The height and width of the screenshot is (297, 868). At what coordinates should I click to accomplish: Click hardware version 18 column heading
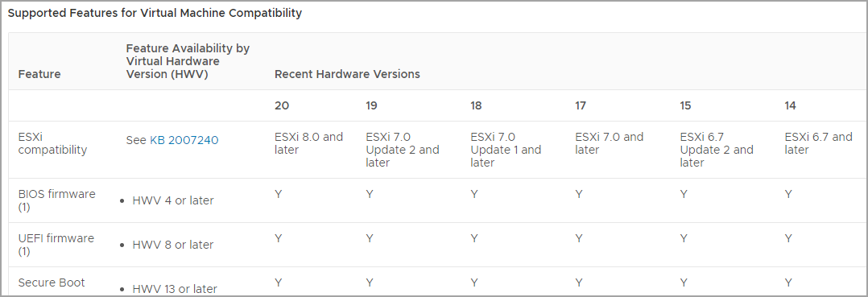pos(477,105)
